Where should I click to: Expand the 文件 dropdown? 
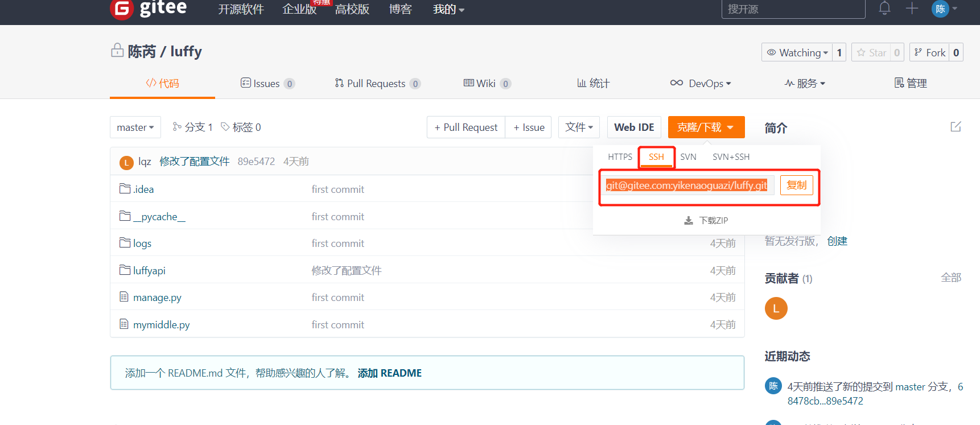[x=579, y=127]
